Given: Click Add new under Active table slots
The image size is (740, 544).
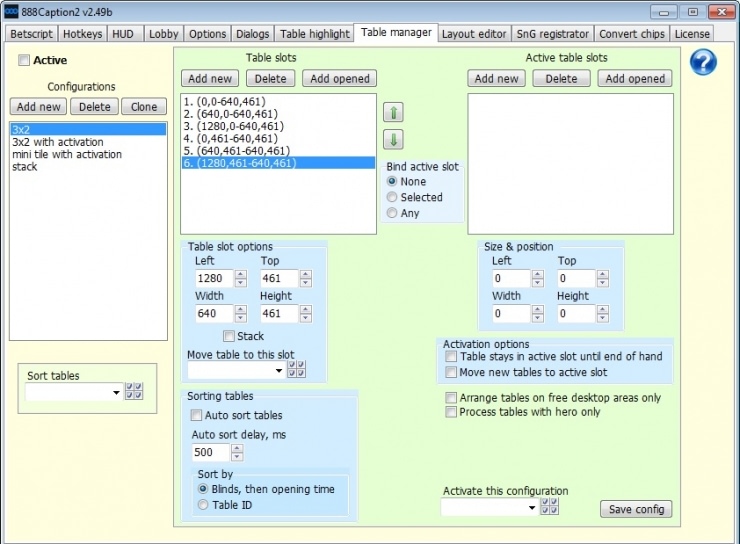Looking at the screenshot, I should [x=496, y=78].
